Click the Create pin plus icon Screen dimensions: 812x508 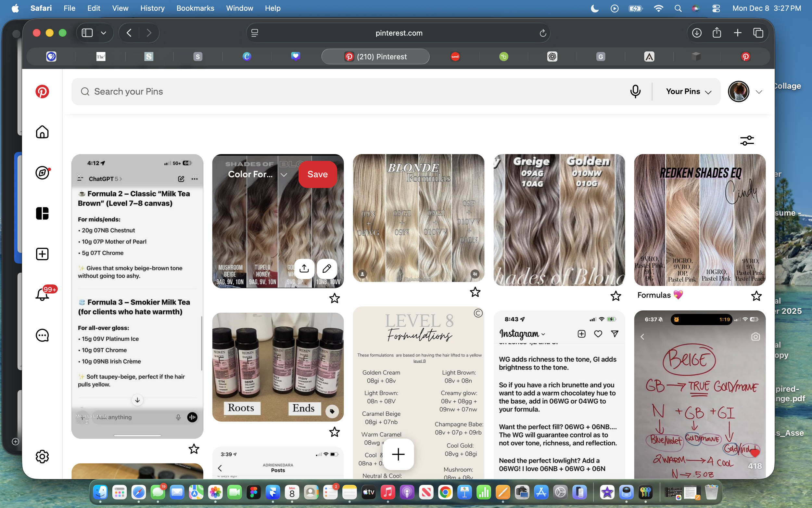(x=42, y=254)
